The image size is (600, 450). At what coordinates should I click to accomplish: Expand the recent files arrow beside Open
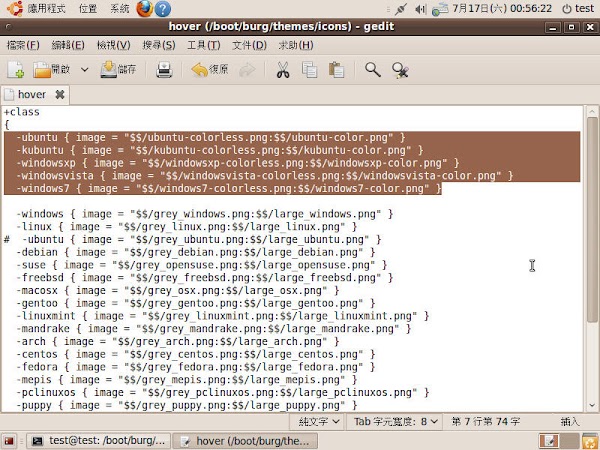click(85, 70)
